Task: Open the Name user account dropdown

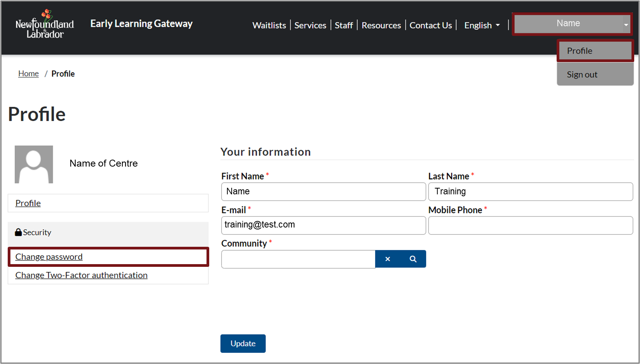Action: point(572,24)
